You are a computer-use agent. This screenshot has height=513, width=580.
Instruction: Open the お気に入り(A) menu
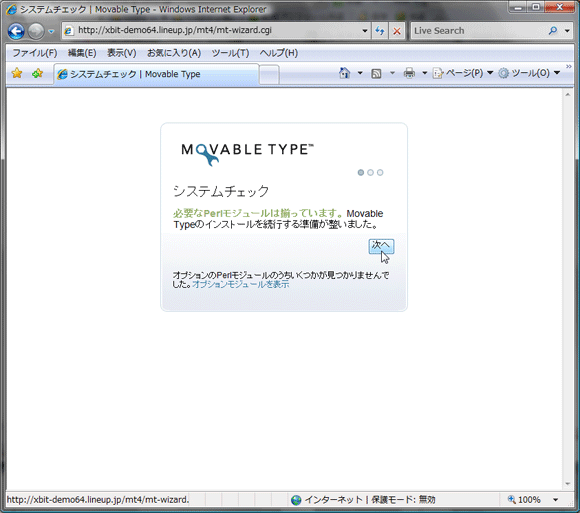coord(174,53)
